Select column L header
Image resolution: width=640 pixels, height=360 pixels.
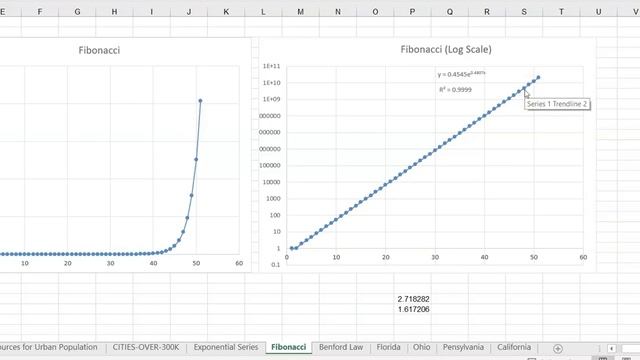point(263,12)
